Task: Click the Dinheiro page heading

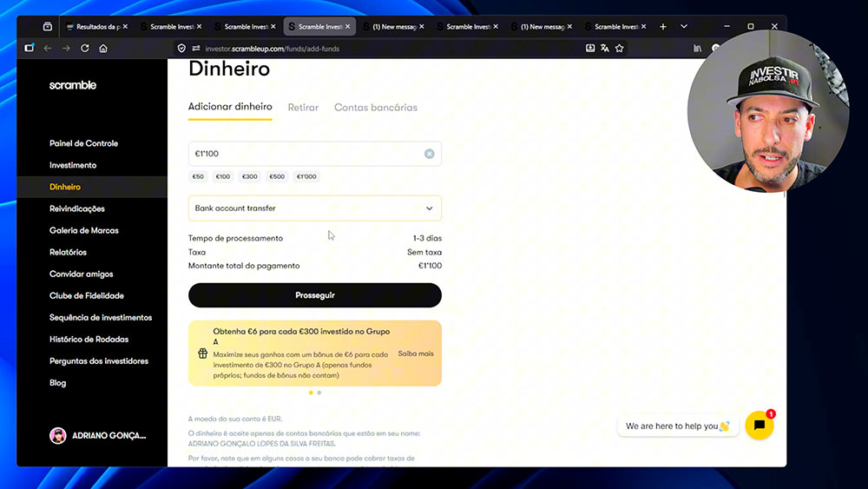Action: [229, 69]
